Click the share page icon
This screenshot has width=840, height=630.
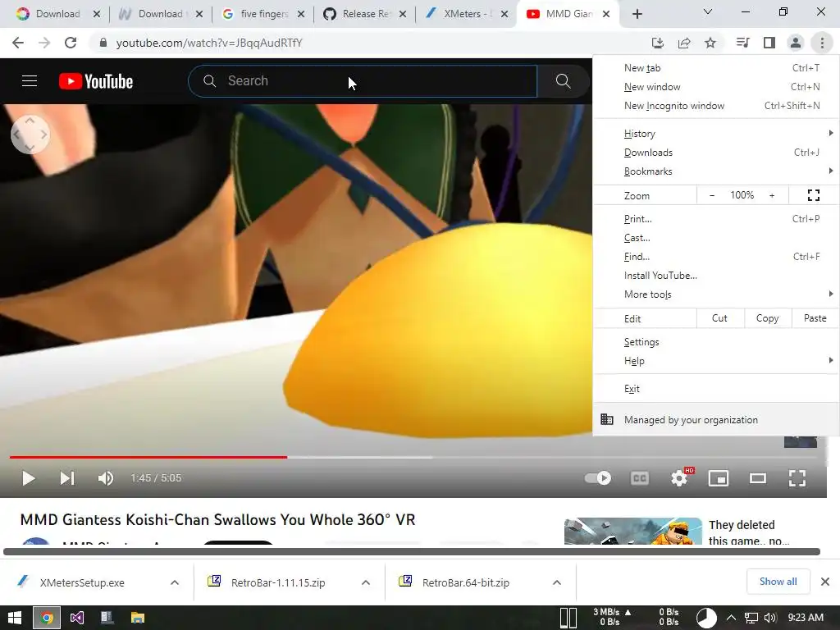click(x=684, y=43)
